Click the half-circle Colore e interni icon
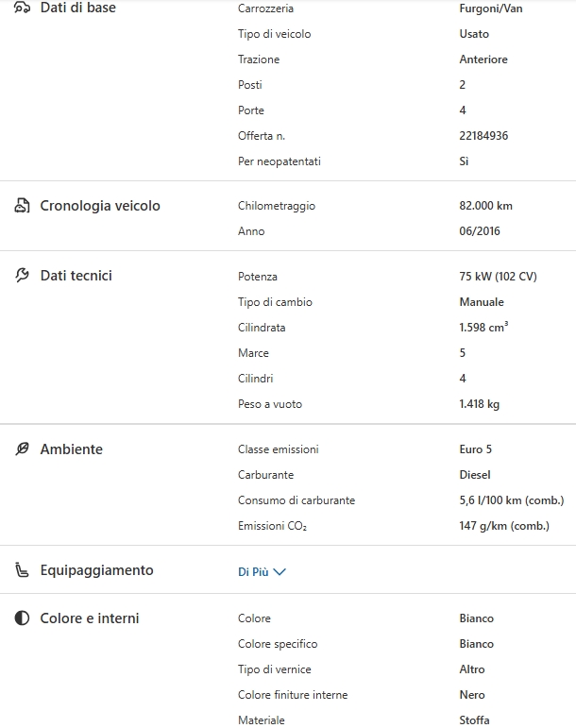The image size is (576, 728). click(22, 618)
